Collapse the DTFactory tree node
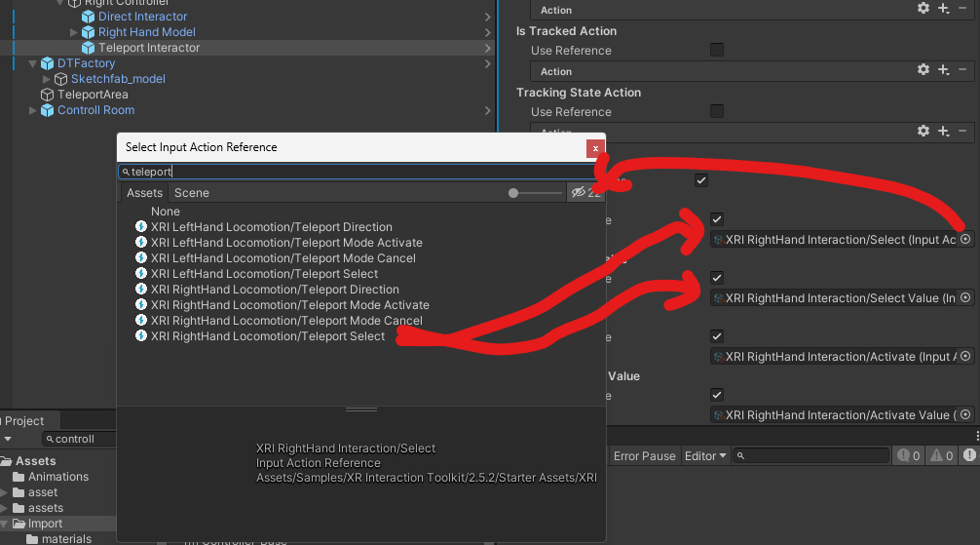This screenshot has width=980, height=545. click(32, 63)
